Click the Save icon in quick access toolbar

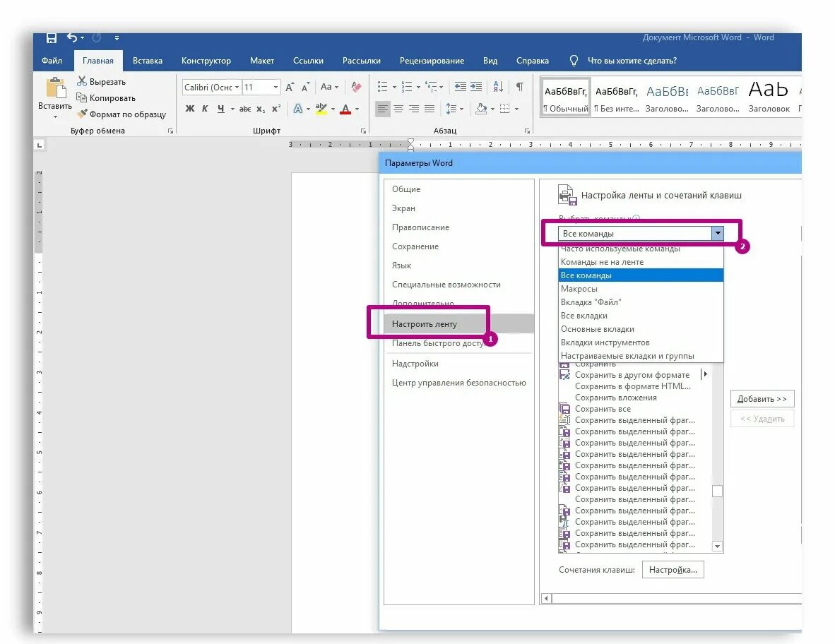pyautogui.click(x=51, y=38)
